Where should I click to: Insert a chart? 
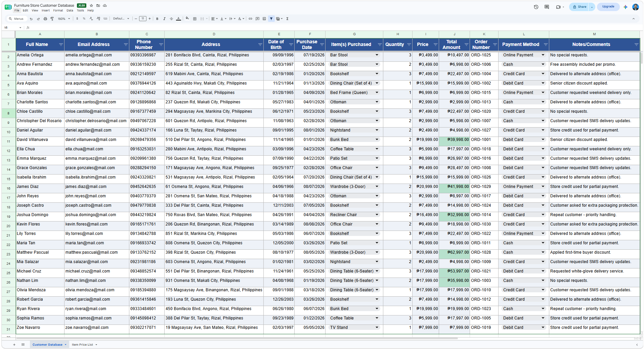264,19
